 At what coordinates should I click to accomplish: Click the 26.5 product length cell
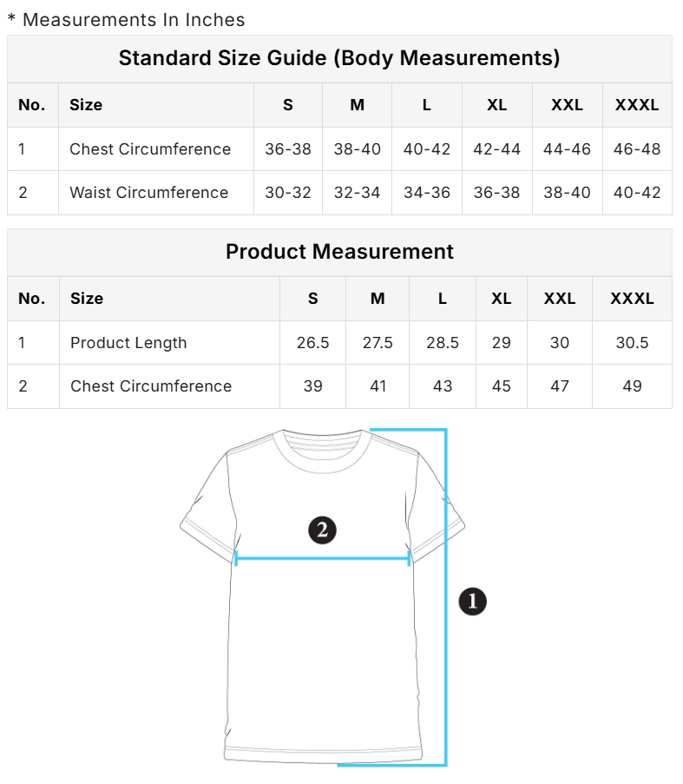[312, 343]
